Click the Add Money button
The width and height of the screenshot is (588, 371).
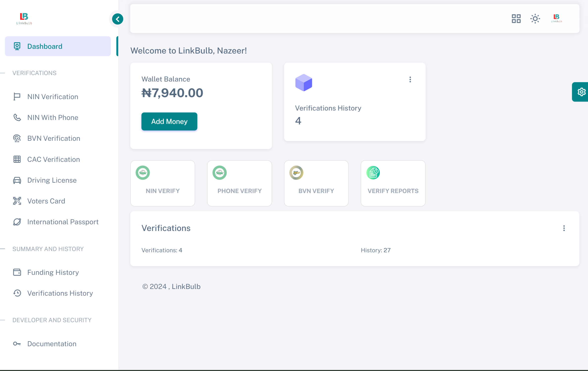pyautogui.click(x=169, y=121)
